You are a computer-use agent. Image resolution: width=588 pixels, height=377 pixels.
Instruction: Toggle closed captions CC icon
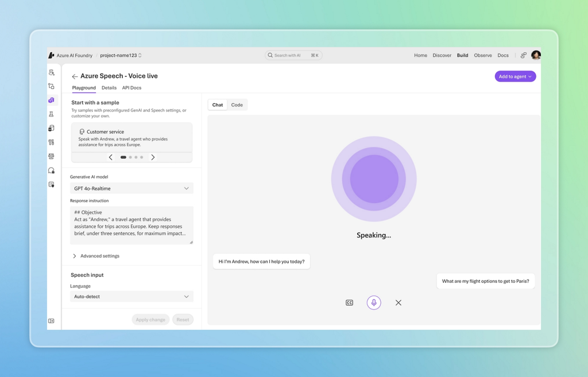pos(349,303)
